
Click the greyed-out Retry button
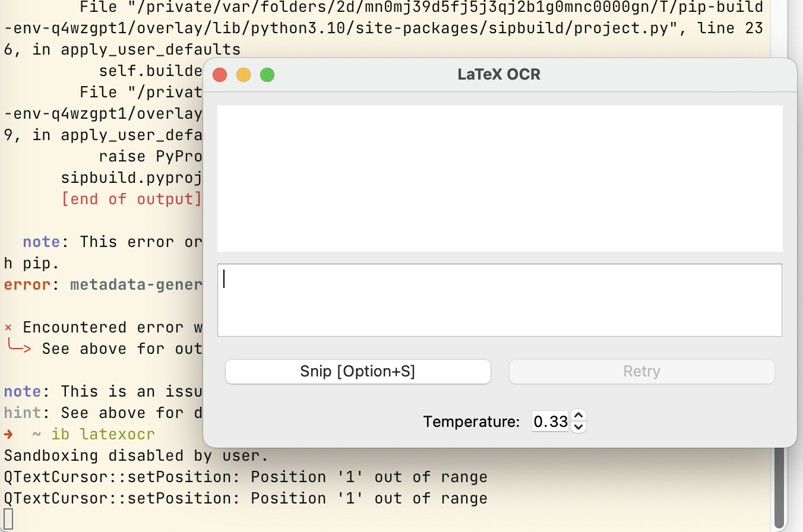coord(641,372)
